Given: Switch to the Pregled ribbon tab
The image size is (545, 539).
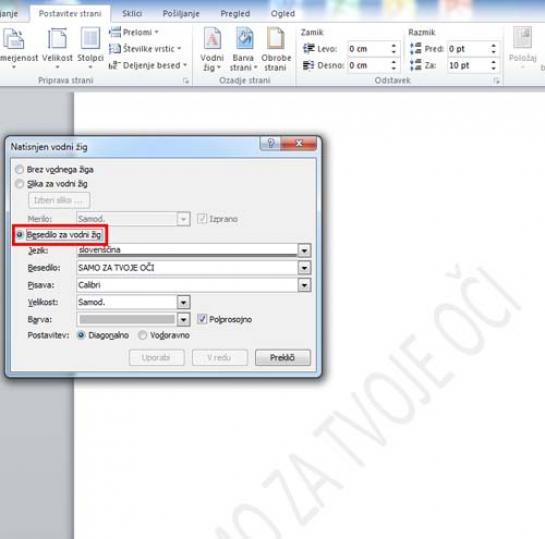Looking at the screenshot, I should point(235,14).
